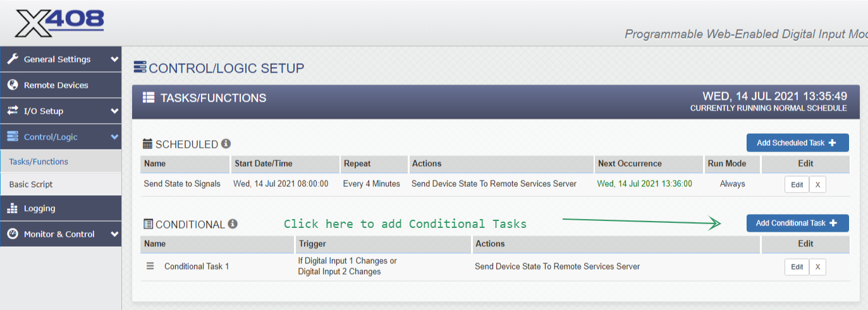Click the info icon next to CONDITIONAL
Viewport: 868px width, 310px height.
point(233,224)
